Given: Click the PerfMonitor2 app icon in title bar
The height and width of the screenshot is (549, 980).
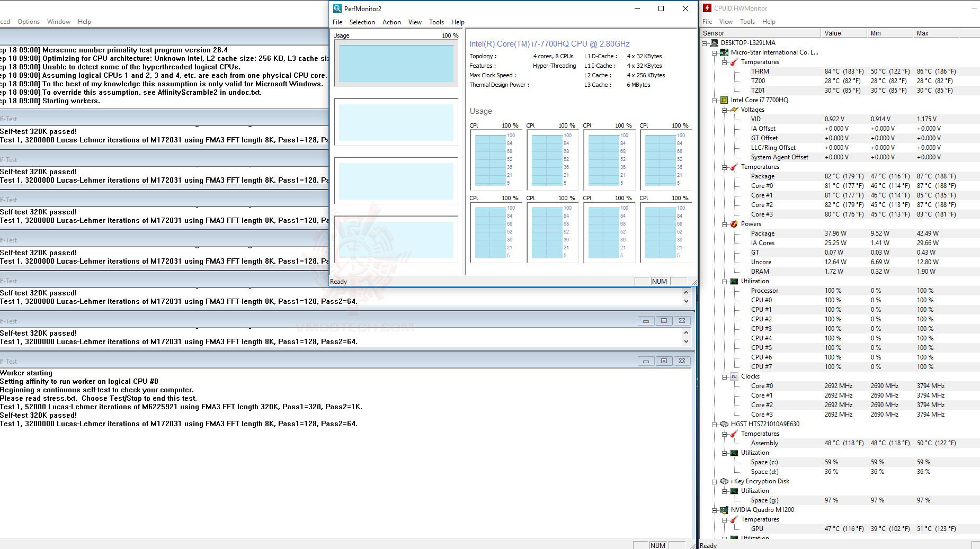Looking at the screenshot, I should (x=337, y=8).
